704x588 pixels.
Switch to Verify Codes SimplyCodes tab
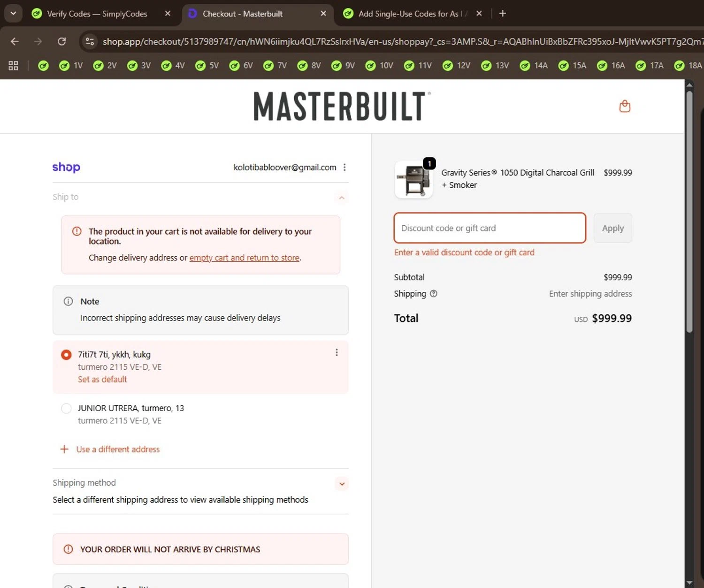click(96, 14)
